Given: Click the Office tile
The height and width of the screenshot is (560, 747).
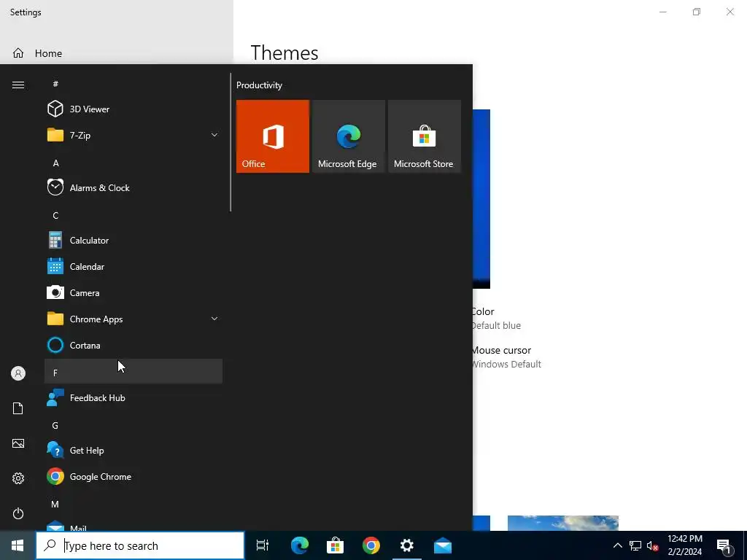Looking at the screenshot, I should (x=273, y=136).
